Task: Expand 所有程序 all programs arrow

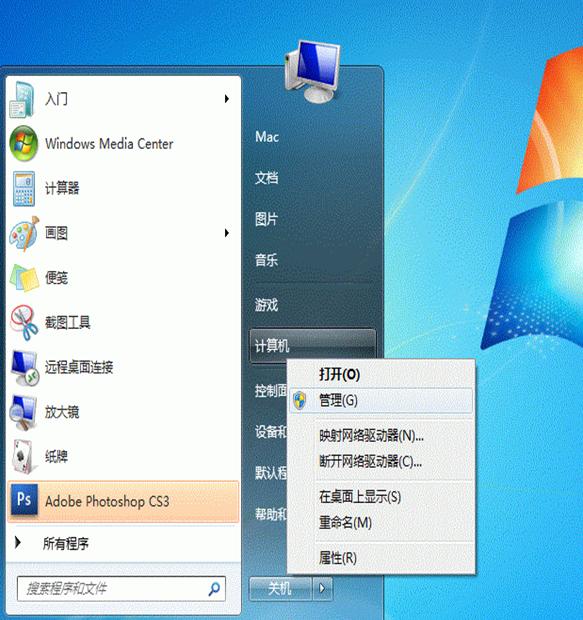Action: (x=17, y=542)
